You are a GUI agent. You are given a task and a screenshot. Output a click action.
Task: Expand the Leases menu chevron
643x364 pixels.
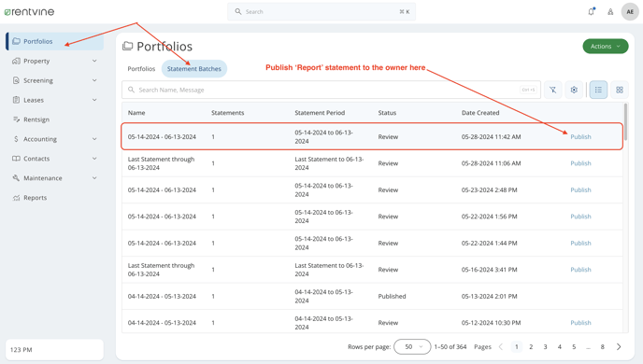94,100
